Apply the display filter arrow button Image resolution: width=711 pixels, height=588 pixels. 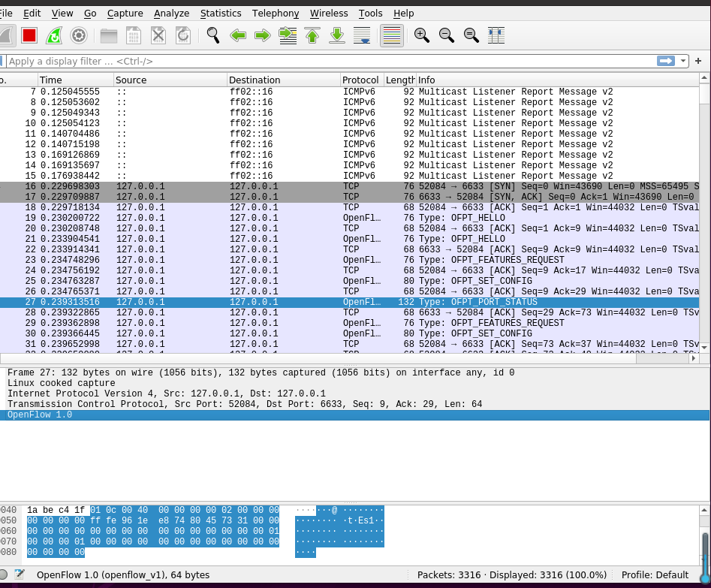pos(665,61)
